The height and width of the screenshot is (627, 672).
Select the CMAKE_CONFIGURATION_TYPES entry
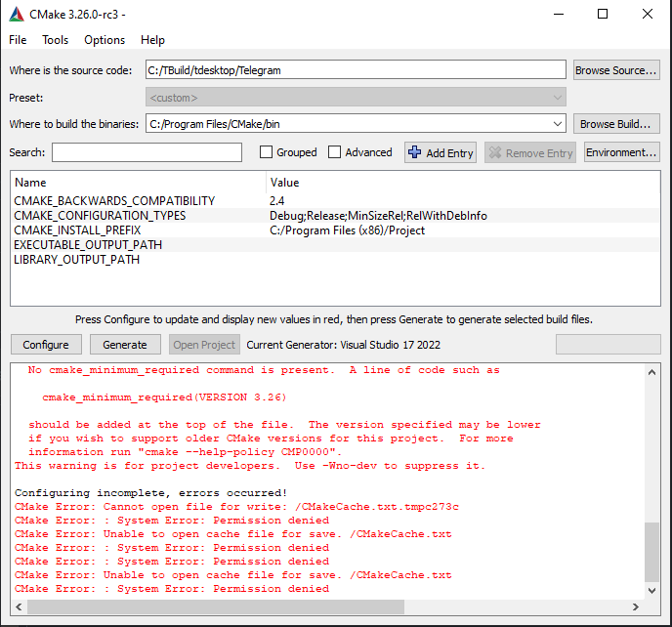tap(100, 215)
